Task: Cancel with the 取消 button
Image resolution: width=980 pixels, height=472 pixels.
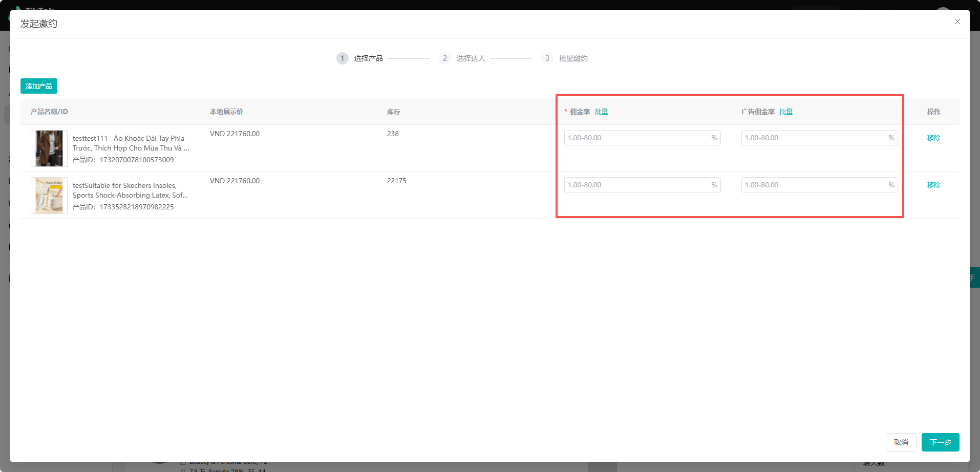Action: pyautogui.click(x=901, y=442)
